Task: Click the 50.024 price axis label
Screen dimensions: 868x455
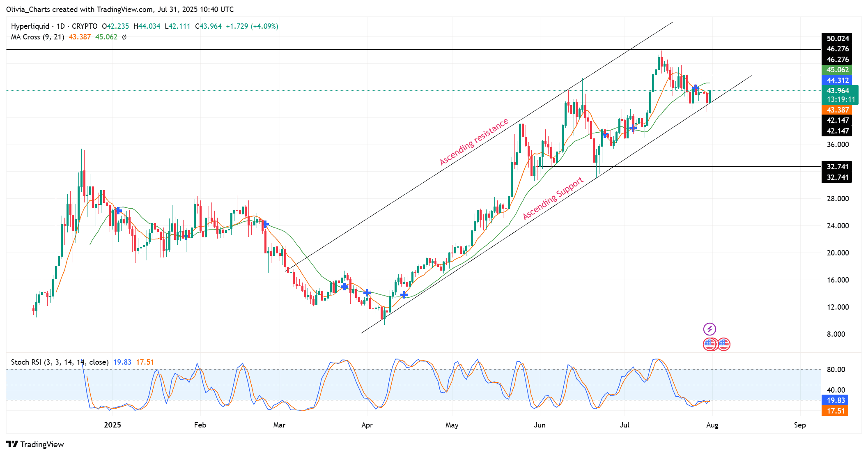Action: click(837, 39)
